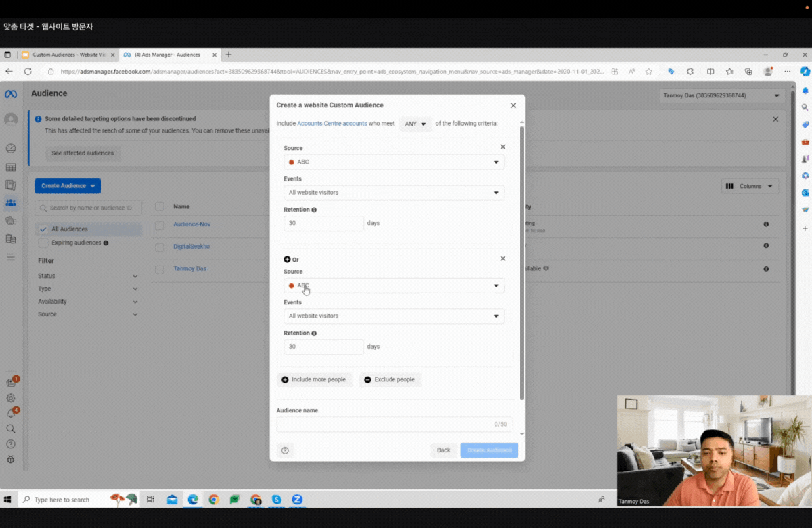The height and width of the screenshot is (528, 812).
Task: Open the sidebar settings gear icon
Action: point(11,398)
